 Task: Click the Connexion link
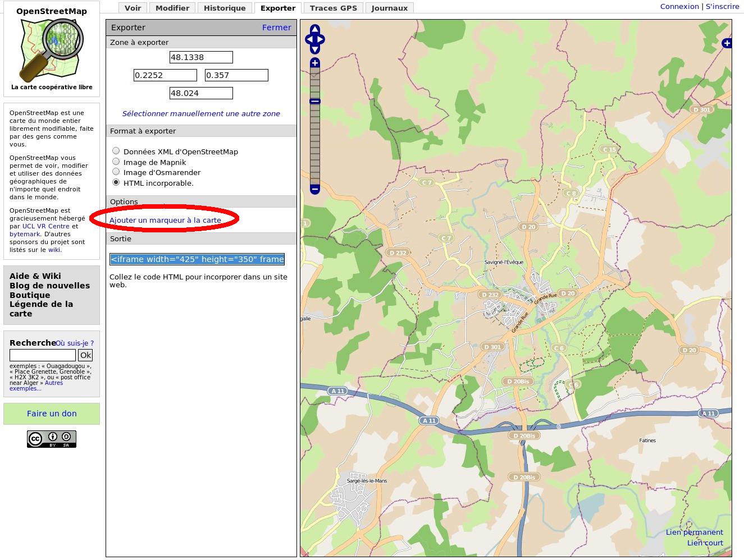(x=679, y=7)
